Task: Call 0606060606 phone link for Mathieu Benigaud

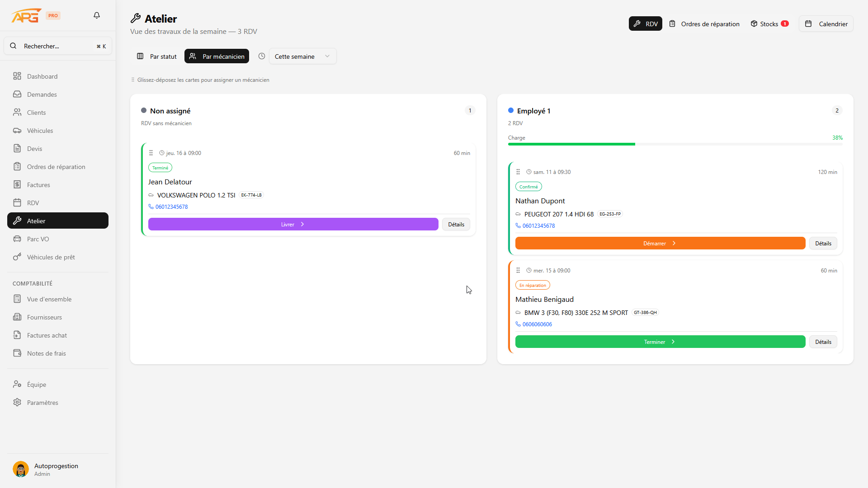Action: (x=537, y=324)
